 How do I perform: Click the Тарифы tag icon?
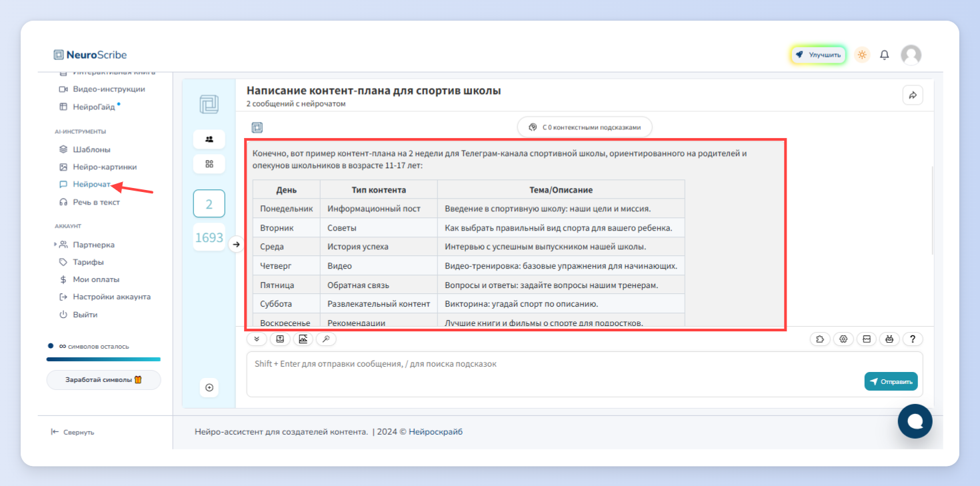(x=63, y=262)
